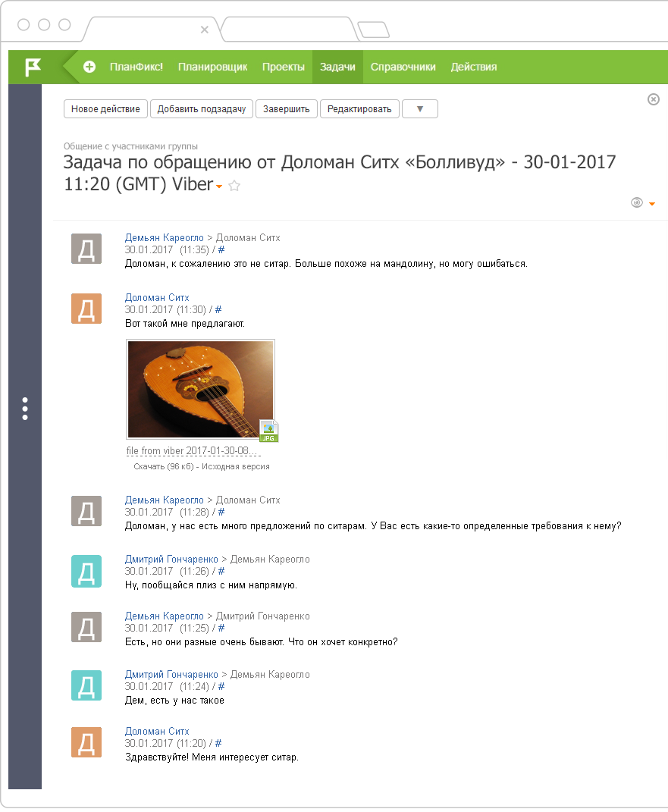The width and height of the screenshot is (668, 812).
Task: Click the file from viber attachment link
Action: click(x=188, y=451)
